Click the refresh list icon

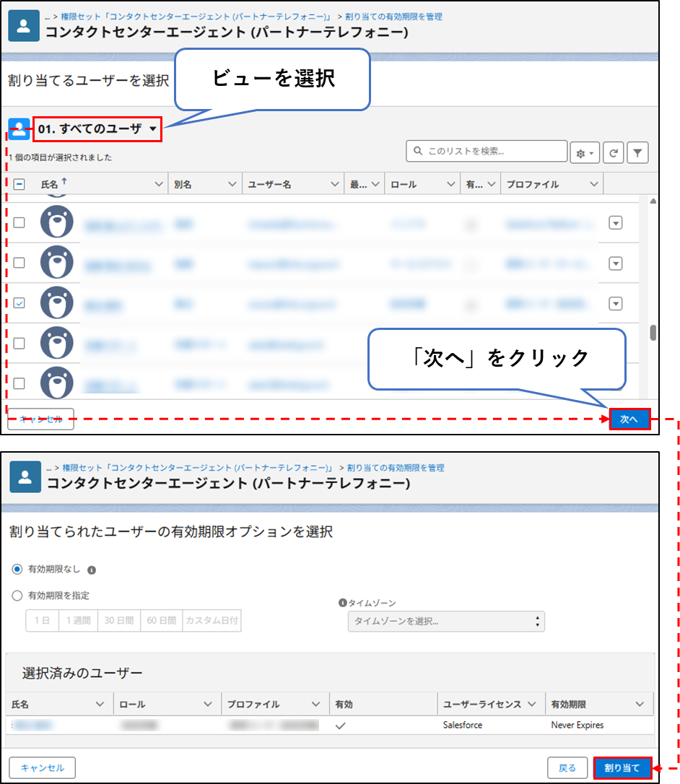coord(613,153)
